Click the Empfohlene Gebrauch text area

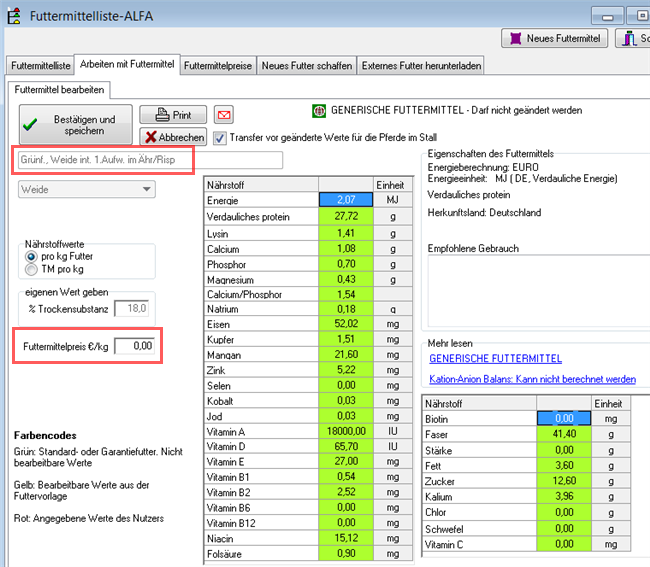[539, 291]
